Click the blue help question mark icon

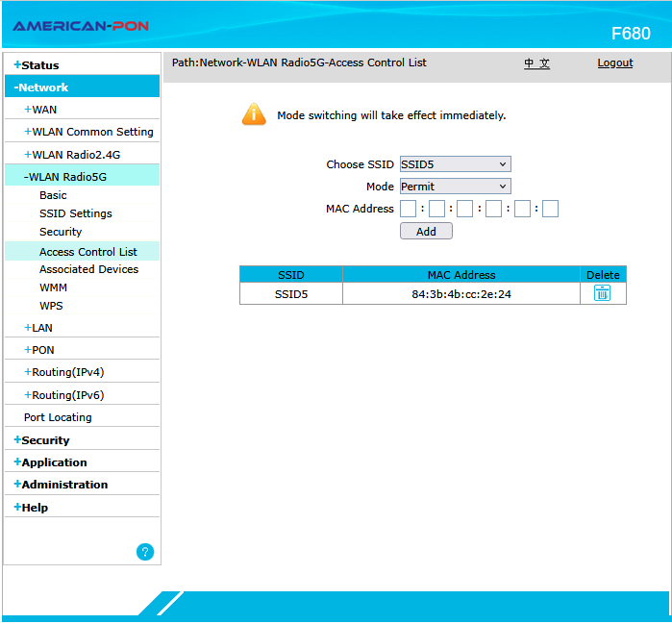145,552
